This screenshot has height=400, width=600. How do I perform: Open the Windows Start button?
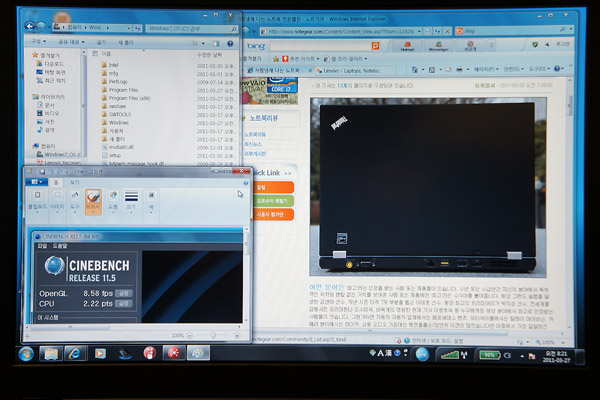pyautogui.click(x=26, y=354)
